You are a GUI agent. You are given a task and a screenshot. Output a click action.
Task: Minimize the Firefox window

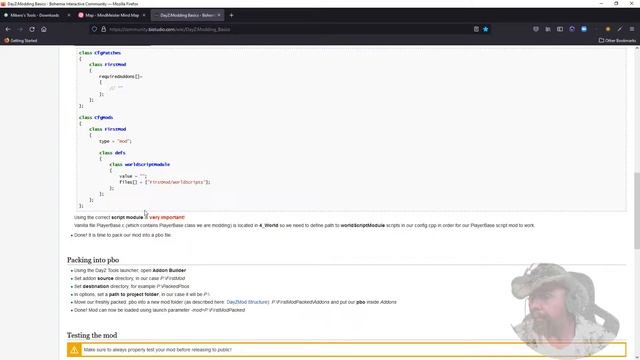coord(601,4)
